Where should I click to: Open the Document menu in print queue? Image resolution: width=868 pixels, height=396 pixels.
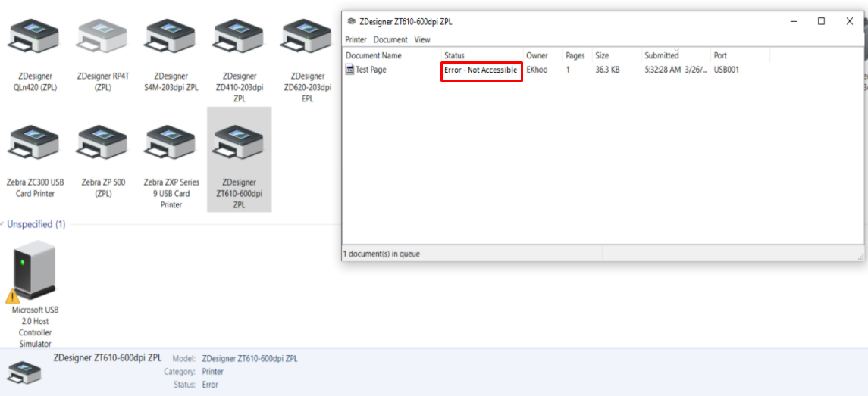tap(390, 39)
